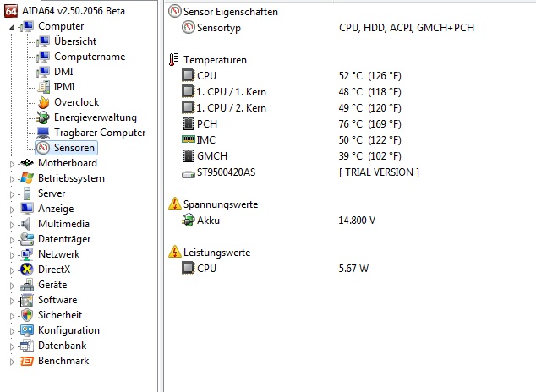Click the Konfiguration icon
Screen dimensions: 536x392
tap(27, 330)
